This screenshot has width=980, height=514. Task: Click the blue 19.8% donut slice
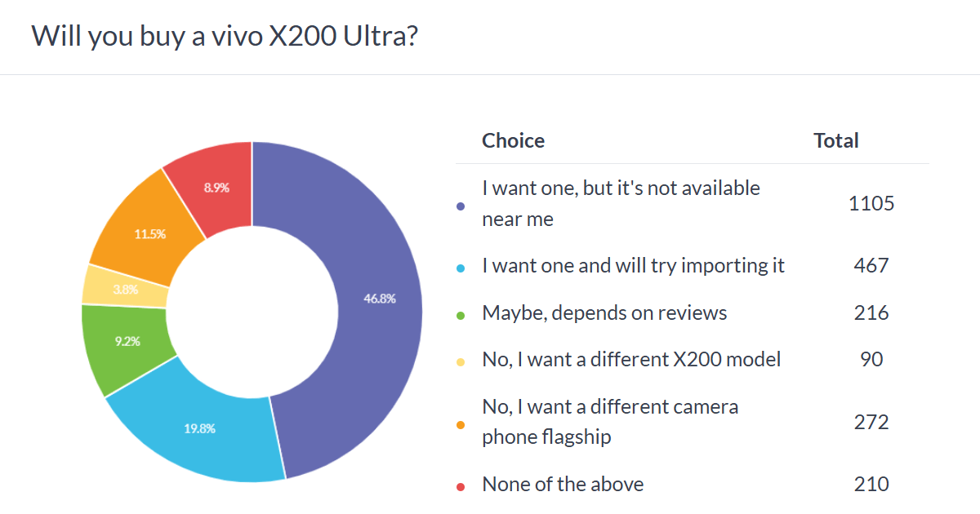point(198,428)
